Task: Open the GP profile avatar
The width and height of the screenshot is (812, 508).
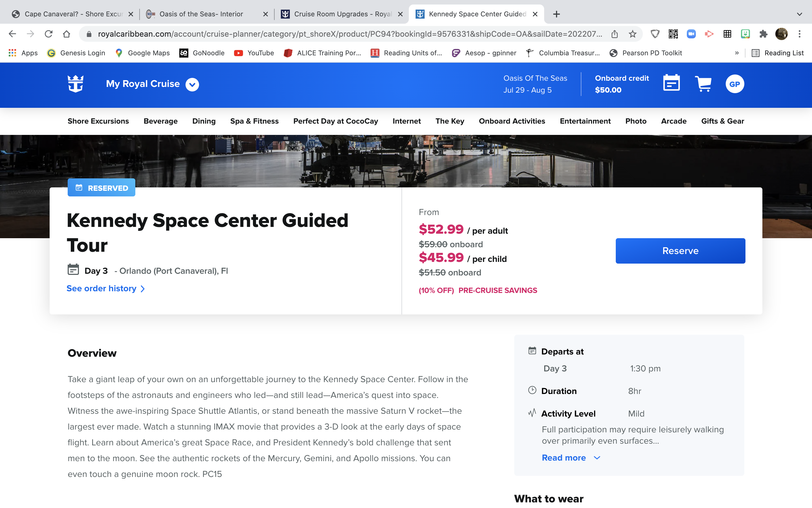Action: coord(735,84)
